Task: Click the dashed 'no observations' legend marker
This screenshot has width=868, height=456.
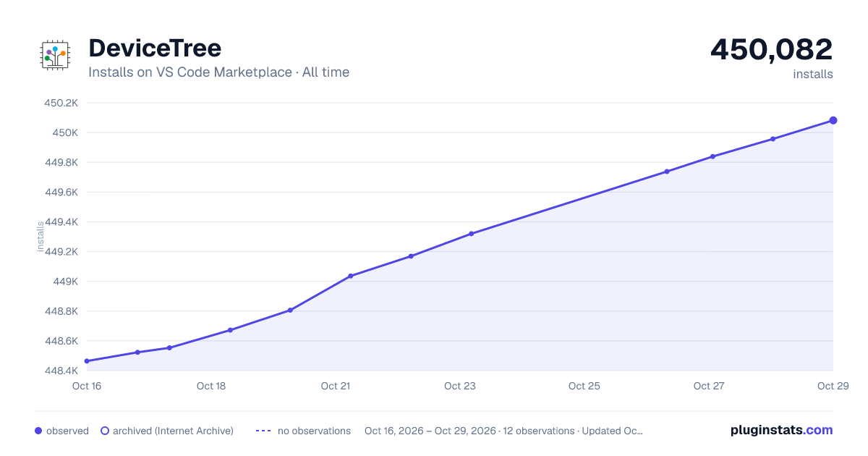Action: point(263,431)
